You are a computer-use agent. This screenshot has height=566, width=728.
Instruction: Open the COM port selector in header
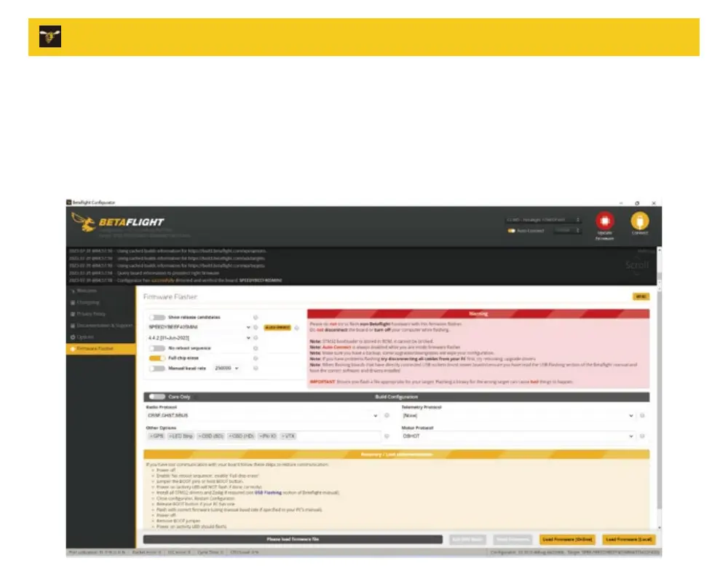(543, 219)
